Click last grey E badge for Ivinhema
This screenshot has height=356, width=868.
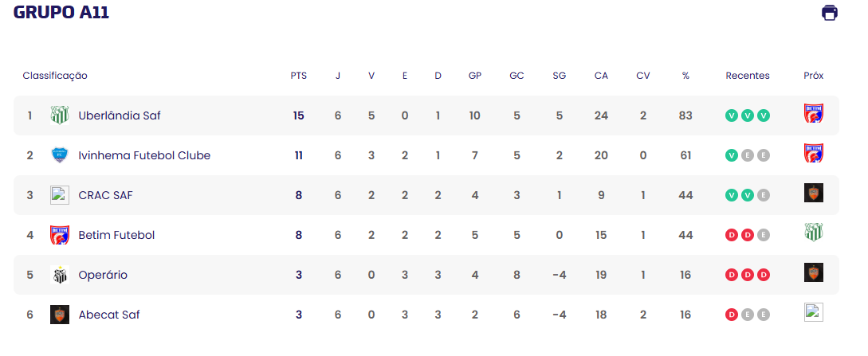[764, 155]
